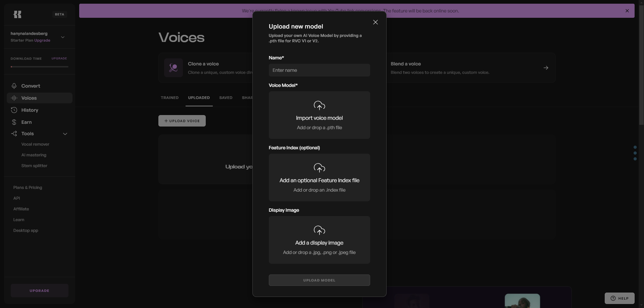
Task: Click the microphone icon beside Convert
Action: coord(14,86)
